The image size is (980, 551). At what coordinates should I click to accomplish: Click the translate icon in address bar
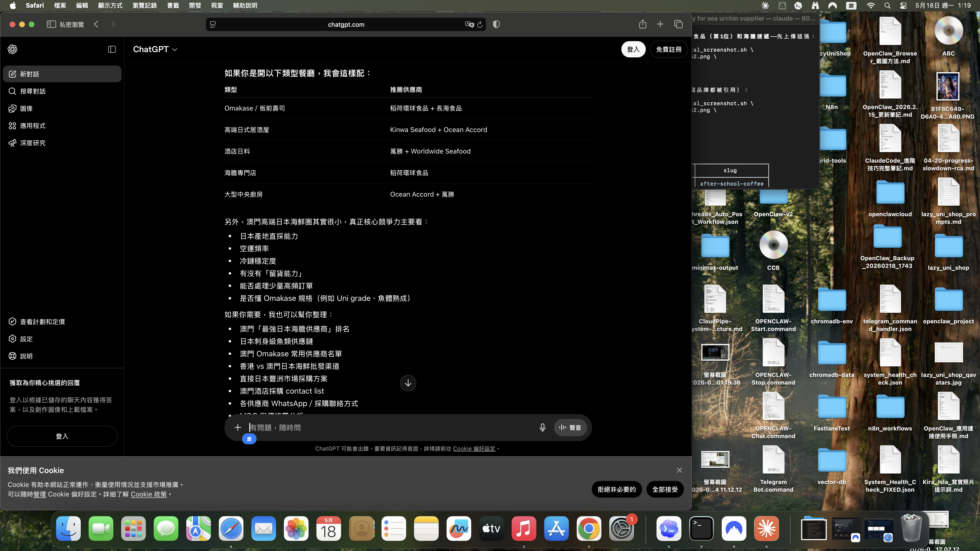pos(469,24)
